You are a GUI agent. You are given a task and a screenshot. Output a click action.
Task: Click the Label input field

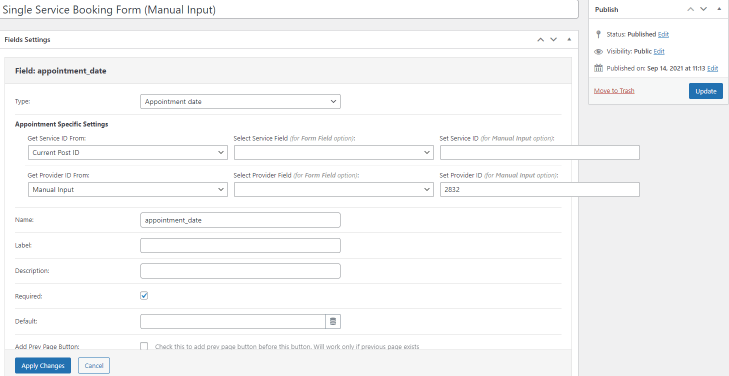pyautogui.click(x=240, y=245)
